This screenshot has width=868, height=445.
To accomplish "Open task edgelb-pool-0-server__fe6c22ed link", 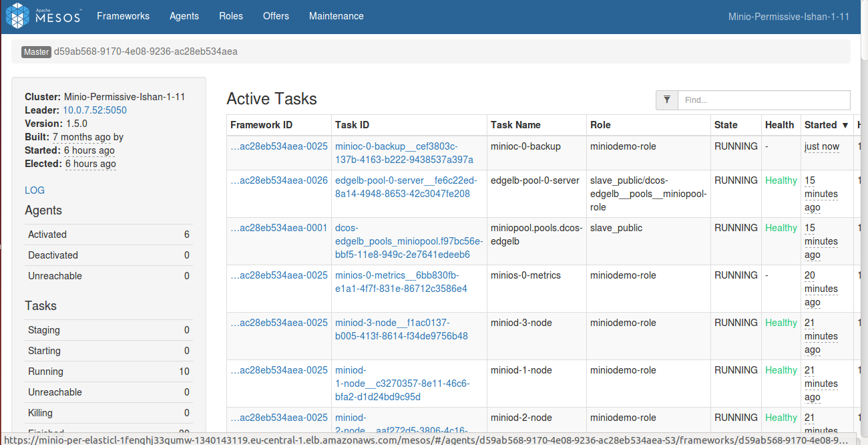I will [x=406, y=187].
